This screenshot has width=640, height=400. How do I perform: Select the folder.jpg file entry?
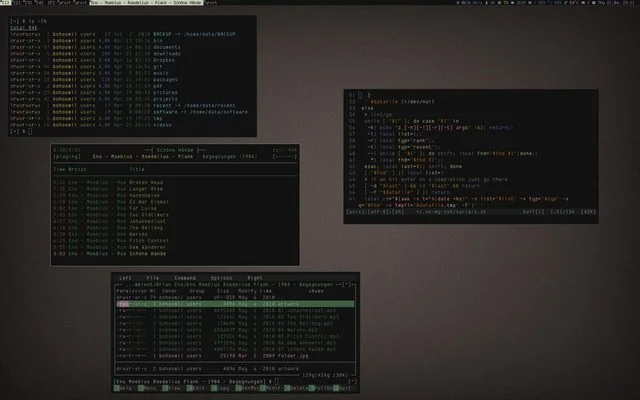[235, 356]
